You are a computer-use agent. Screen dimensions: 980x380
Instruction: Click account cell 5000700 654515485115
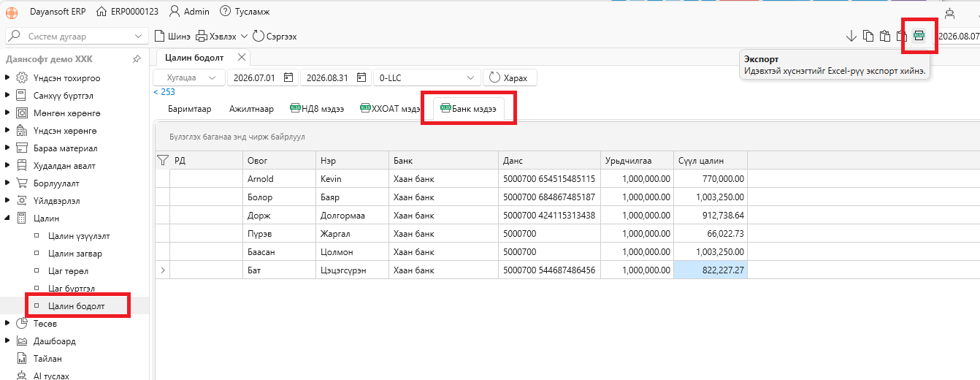tap(550, 178)
